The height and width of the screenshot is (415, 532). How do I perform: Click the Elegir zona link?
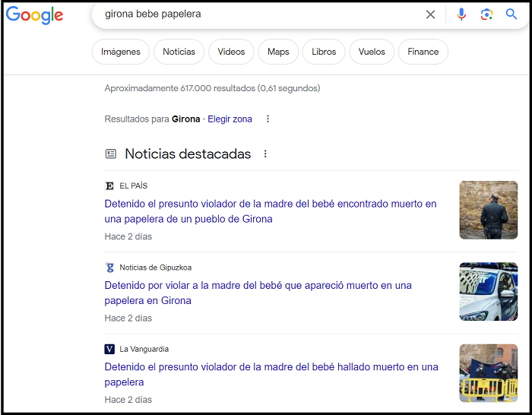pyautogui.click(x=230, y=119)
